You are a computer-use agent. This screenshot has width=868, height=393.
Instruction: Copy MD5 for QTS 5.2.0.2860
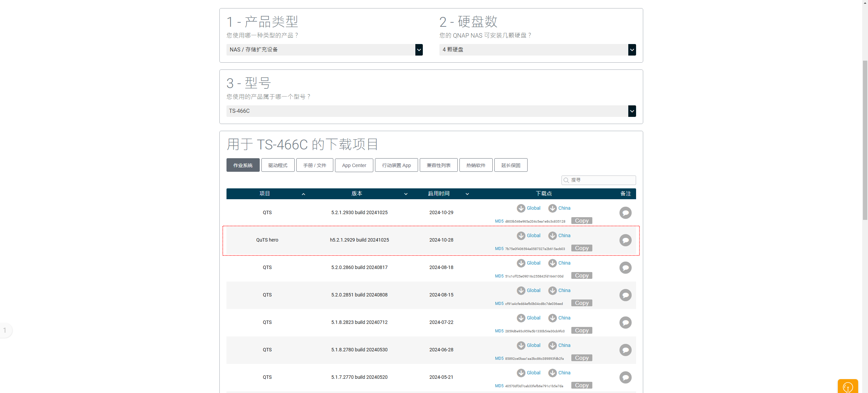(581, 276)
